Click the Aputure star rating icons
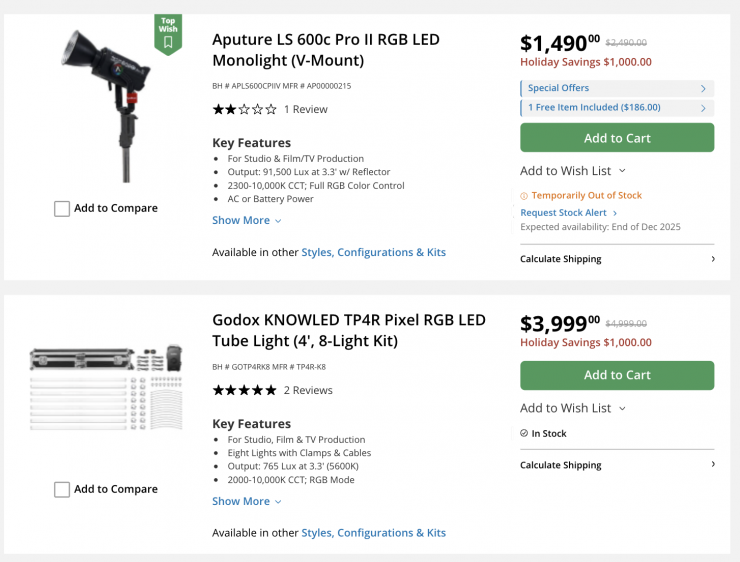Screen dimensions: 740x562 click(x=244, y=109)
